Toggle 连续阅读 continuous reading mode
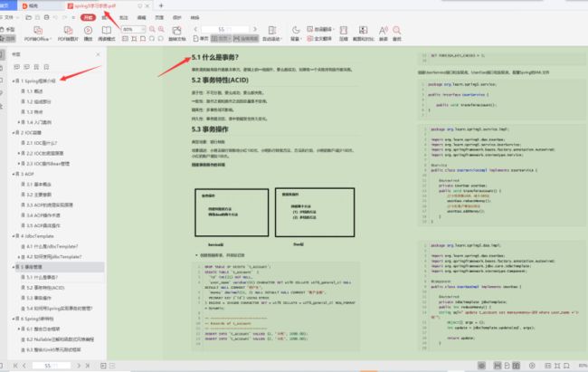 point(246,38)
